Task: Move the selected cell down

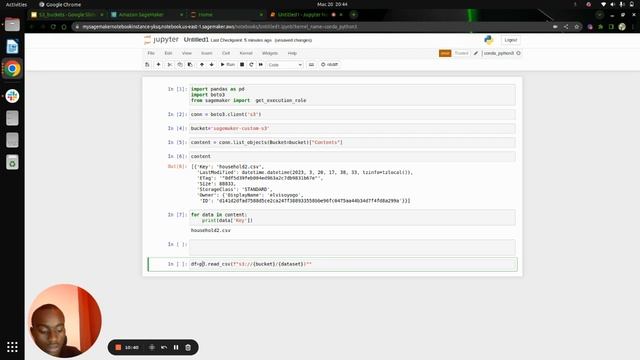Action: pyautogui.click(x=211, y=64)
